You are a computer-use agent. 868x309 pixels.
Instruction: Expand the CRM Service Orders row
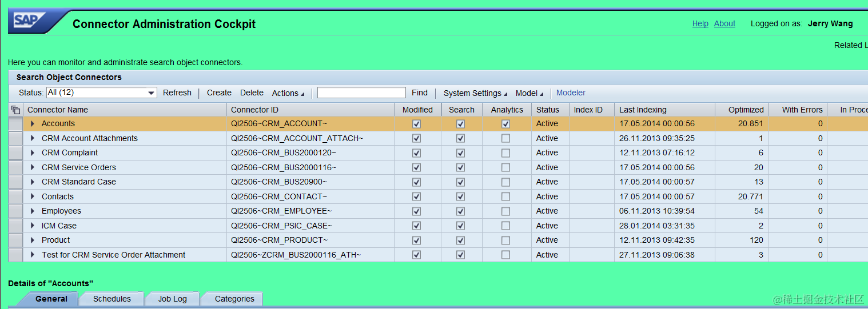[33, 167]
